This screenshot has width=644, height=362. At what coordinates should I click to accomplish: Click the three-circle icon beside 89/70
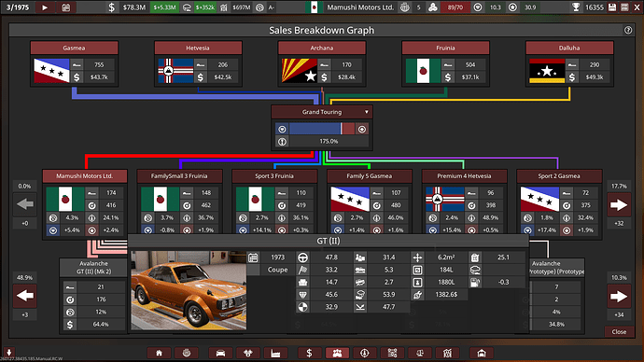coord(433,7)
